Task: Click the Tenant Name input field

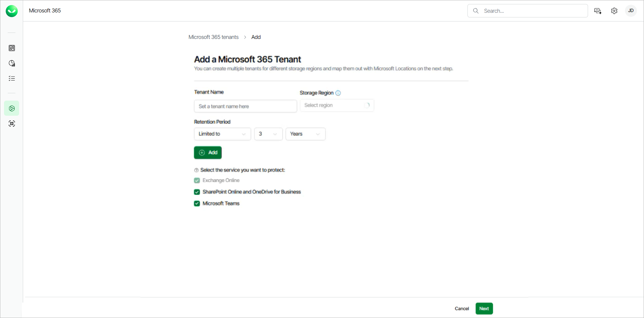Action: tap(245, 106)
